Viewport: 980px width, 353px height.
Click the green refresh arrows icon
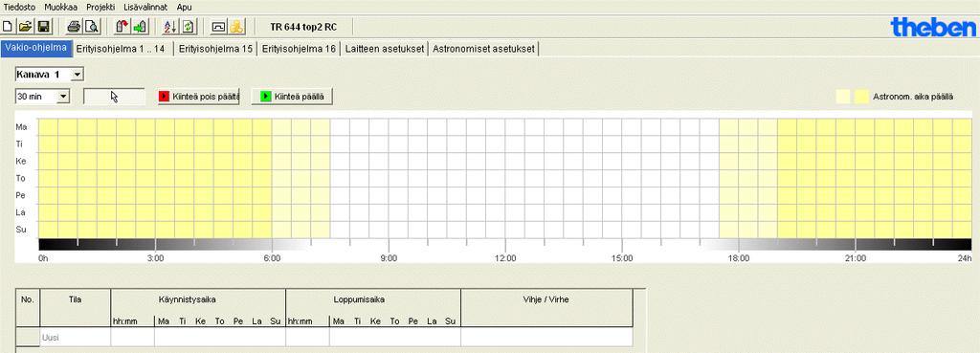(189, 27)
